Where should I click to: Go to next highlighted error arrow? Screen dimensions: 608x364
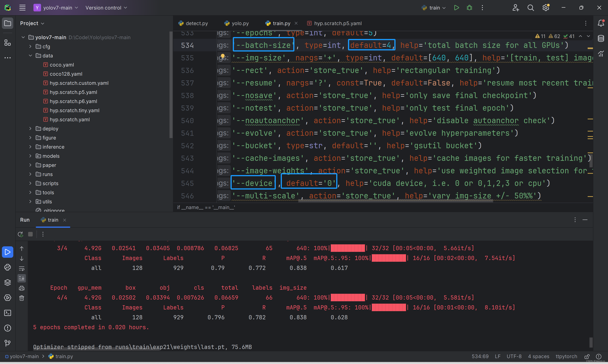click(588, 36)
